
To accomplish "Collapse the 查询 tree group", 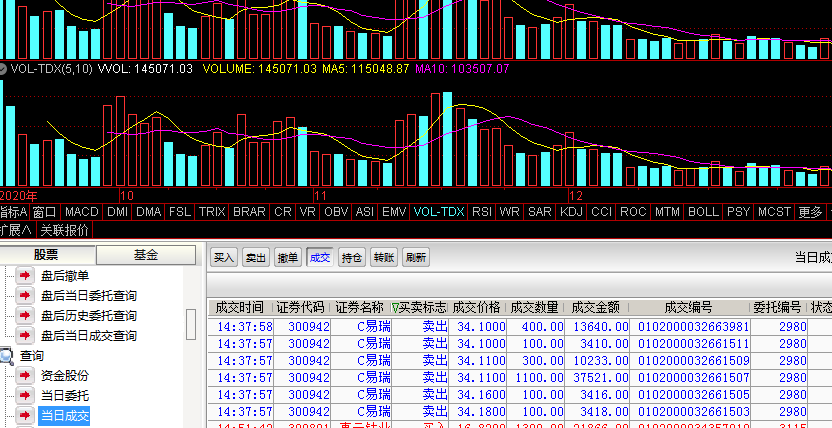I will point(31,356).
